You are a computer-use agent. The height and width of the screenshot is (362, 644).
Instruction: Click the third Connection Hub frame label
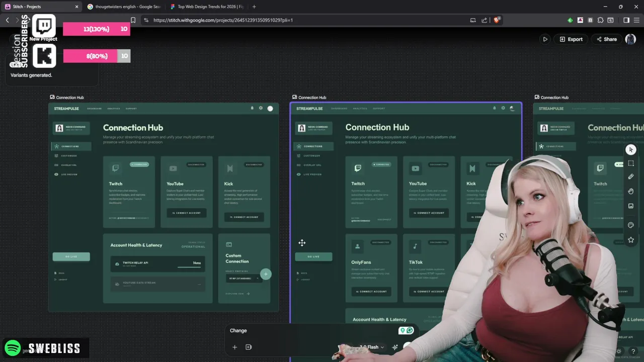click(x=551, y=98)
